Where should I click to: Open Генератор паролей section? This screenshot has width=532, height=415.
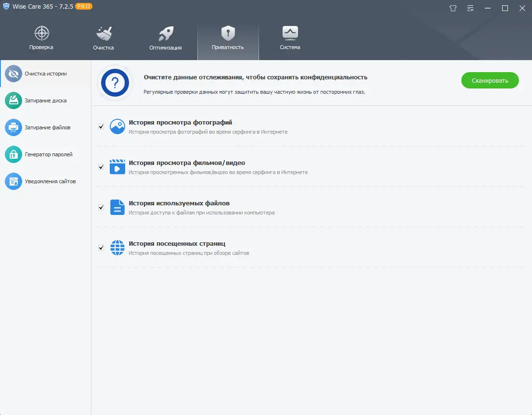[45, 154]
